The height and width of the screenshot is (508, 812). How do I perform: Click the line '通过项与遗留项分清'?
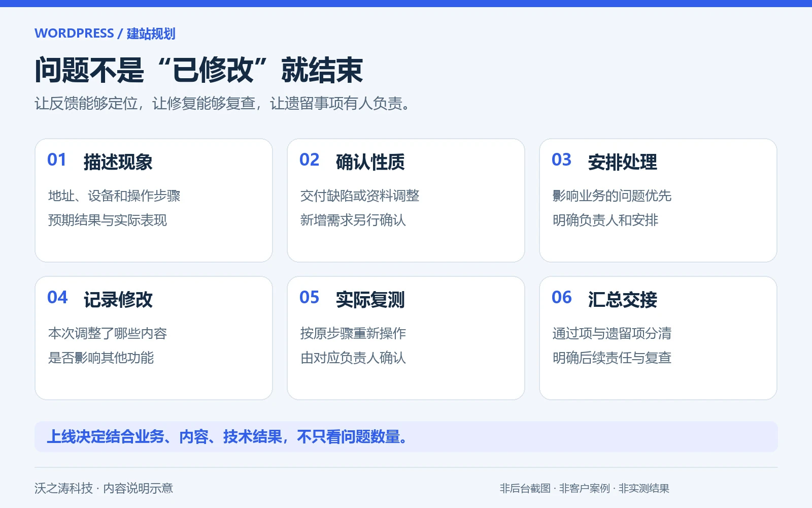pyautogui.click(x=612, y=333)
